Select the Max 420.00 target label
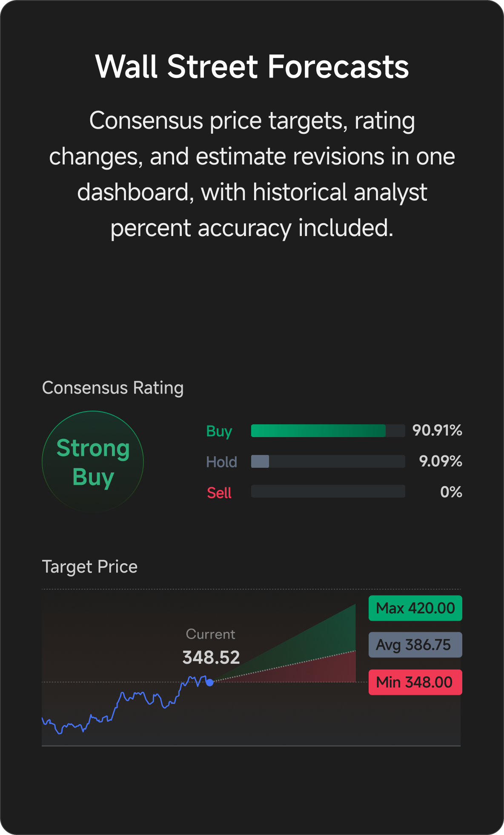This screenshot has height=835, width=504. [x=415, y=608]
